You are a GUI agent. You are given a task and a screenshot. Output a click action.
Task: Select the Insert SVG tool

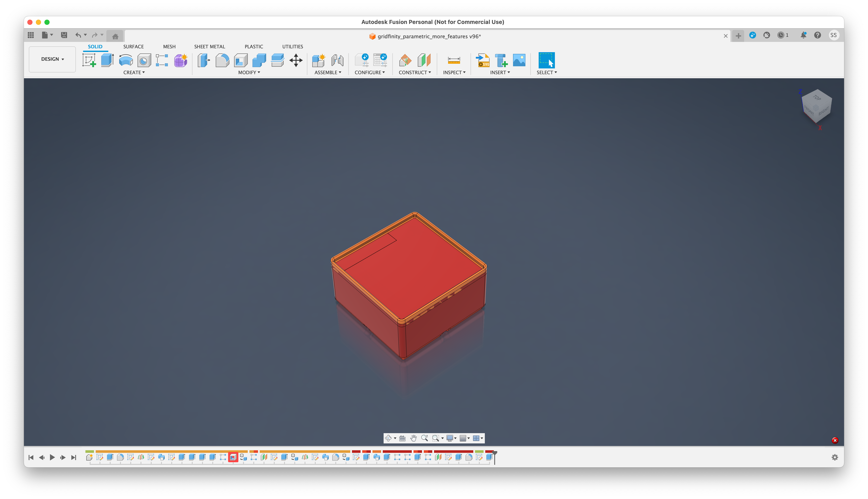(x=483, y=60)
